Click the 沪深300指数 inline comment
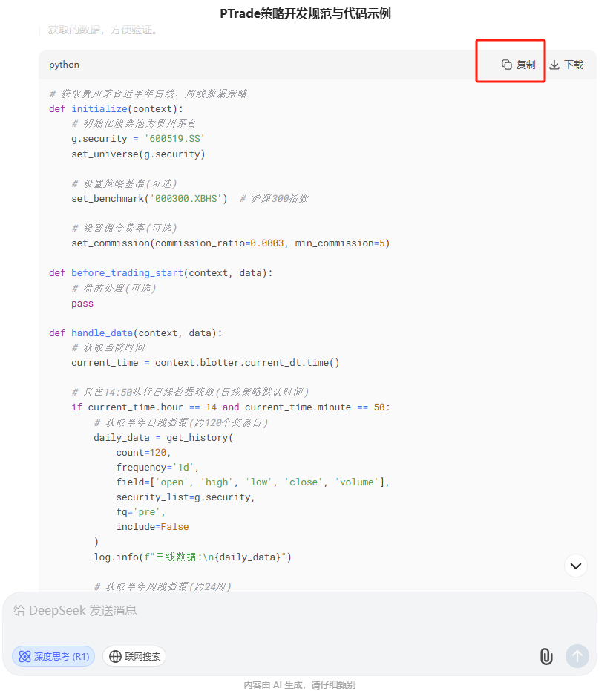The width and height of the screenshot is (616, 691). pos(274,199)
